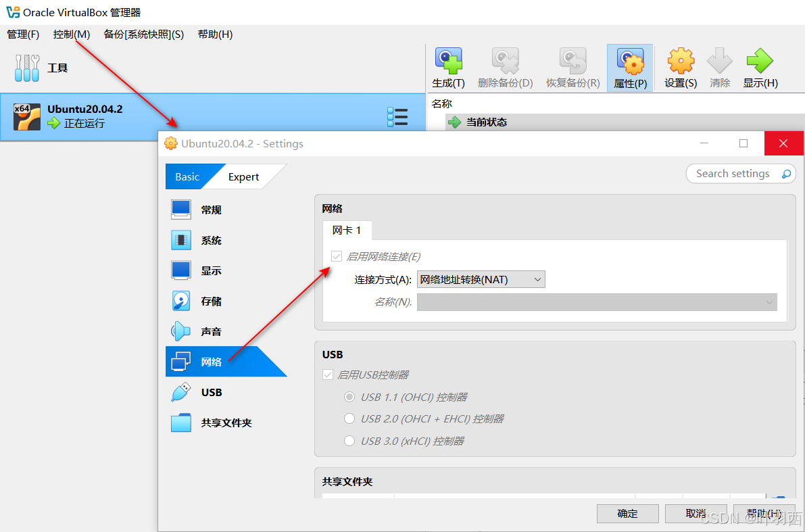Select USB 2.0 (OHCI + EHCI) 控制器 radio

point(349,418)
